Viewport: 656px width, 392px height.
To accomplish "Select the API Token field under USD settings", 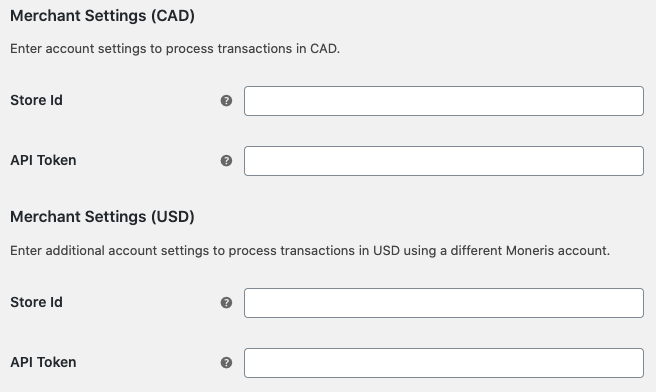I will [x=444, y=363].
